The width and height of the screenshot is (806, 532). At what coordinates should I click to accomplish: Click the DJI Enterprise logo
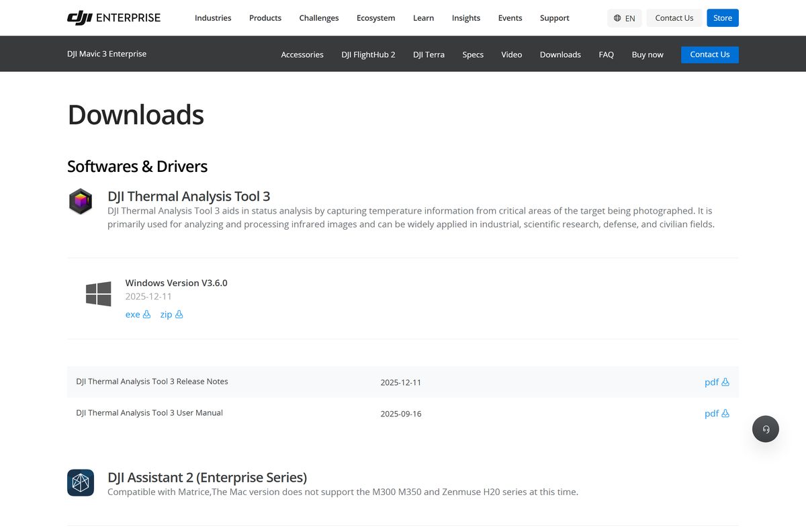click(x=114, y=17)
